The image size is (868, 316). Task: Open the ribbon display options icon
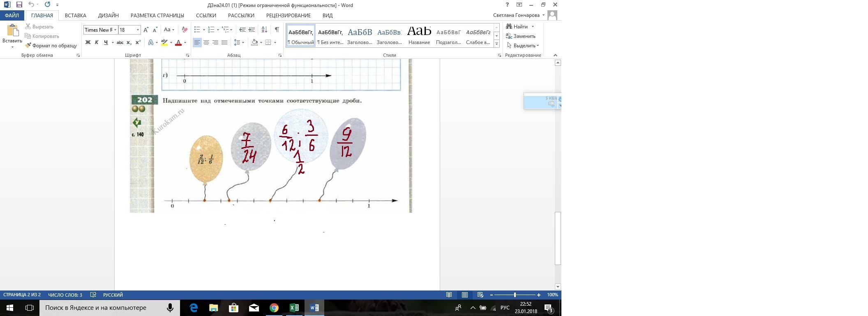pos(519,5)
